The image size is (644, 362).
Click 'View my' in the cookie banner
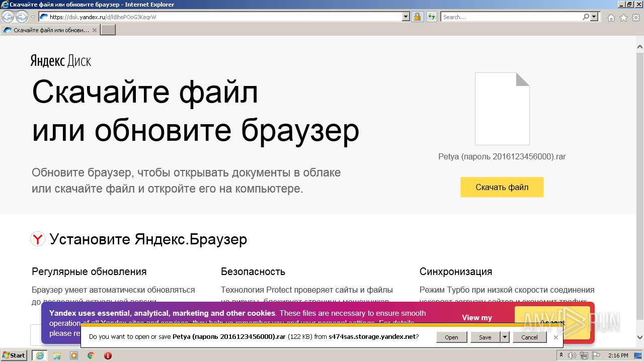coord(477,318)
